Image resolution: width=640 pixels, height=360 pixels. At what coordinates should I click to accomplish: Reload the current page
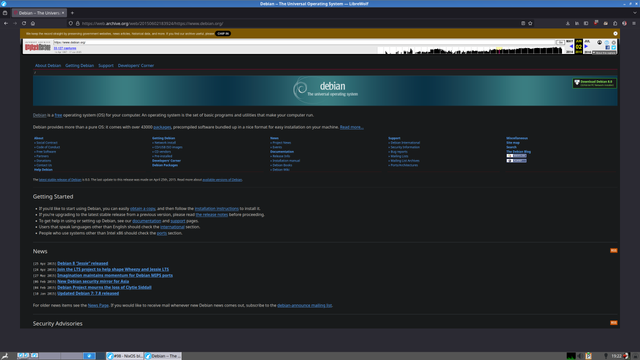click(24, 23)
